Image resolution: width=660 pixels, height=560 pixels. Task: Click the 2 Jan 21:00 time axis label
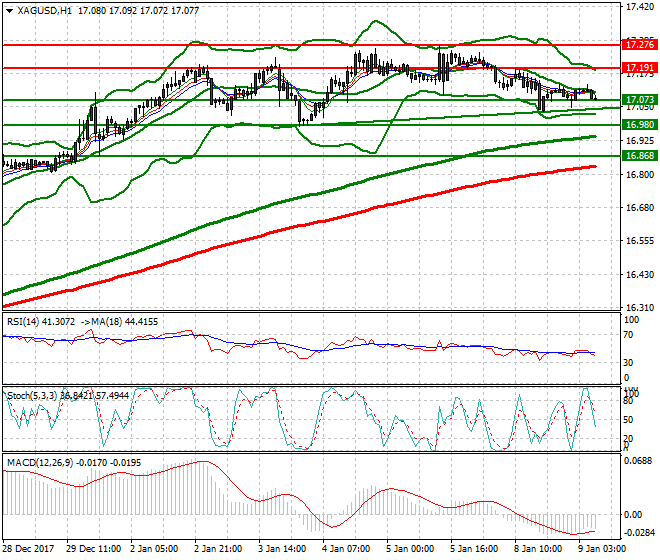(x=218, y=549)
